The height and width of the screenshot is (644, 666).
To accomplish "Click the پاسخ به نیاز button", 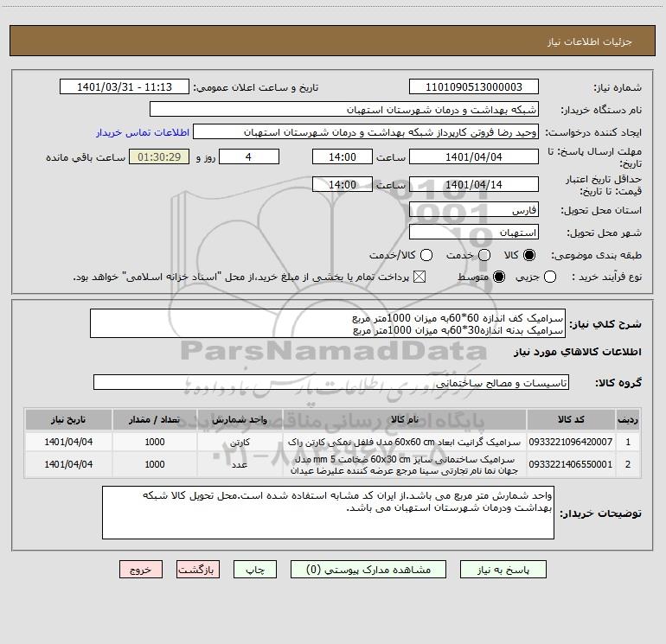I will click(x=503, y=570).
